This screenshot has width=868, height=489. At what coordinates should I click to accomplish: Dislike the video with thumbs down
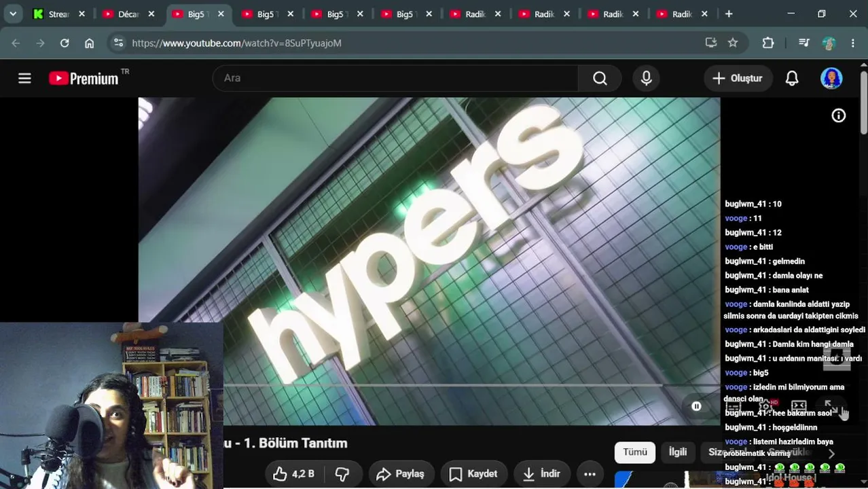pyautogui.click(x=342, y=474)
